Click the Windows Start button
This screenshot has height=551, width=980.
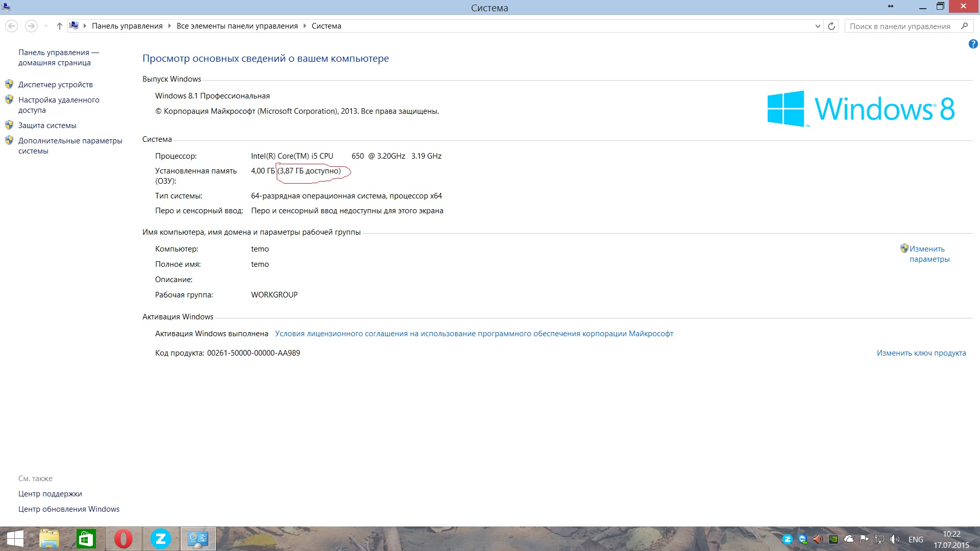coord(15,539)
